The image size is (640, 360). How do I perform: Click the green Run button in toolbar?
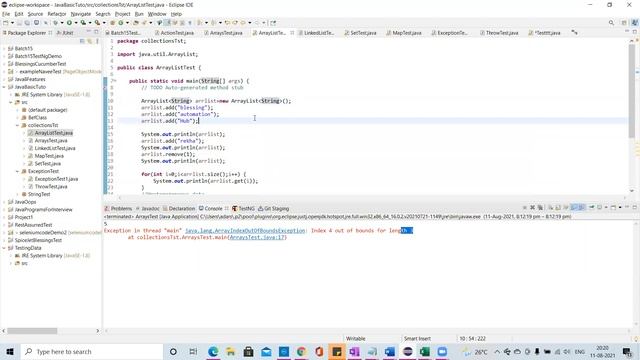coord(69,23)
